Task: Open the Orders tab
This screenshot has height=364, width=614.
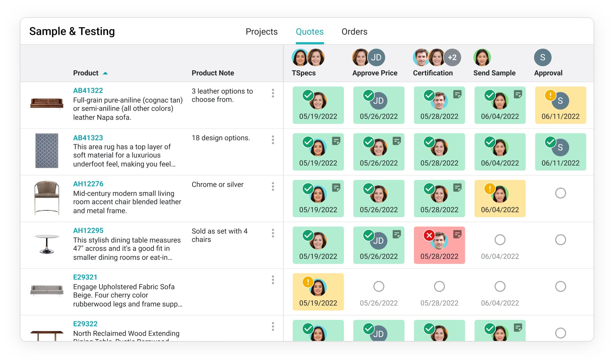Action: (354, 32)
